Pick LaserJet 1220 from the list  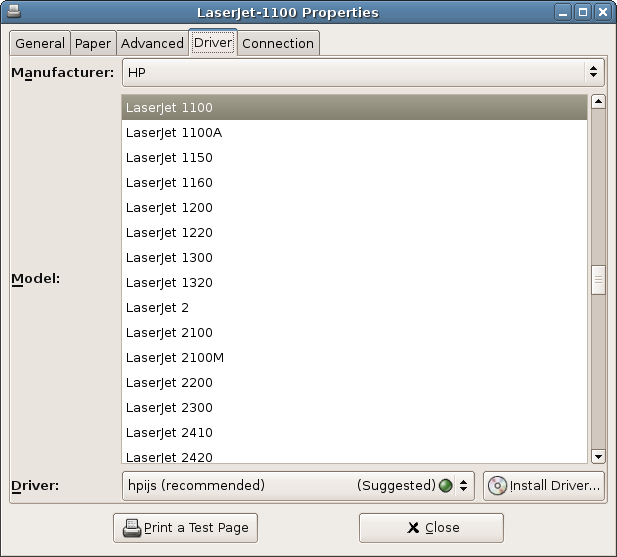pyautogui.click(x=354, y=232)
